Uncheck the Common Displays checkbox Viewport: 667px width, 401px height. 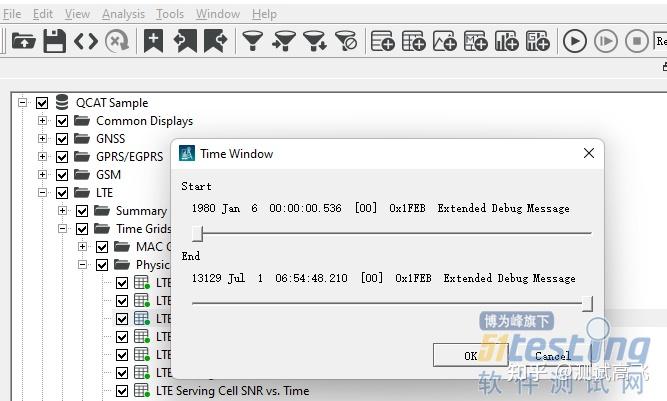[x=62, y=121]
